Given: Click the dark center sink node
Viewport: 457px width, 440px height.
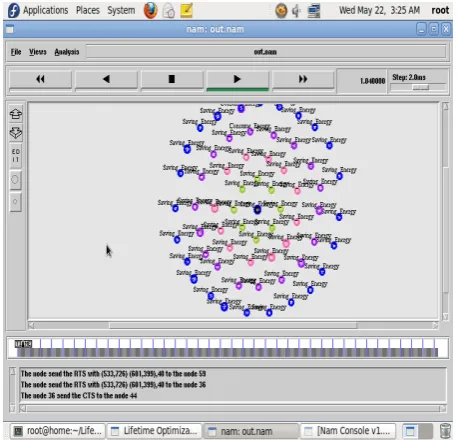Looking at the screenshot, I should 257,210.
